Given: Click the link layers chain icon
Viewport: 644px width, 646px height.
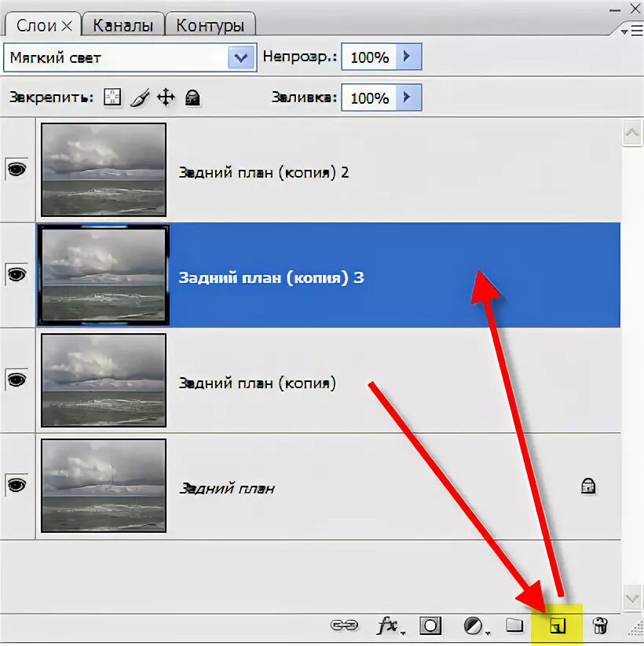Looking at the screenshot, I should 344,625.
